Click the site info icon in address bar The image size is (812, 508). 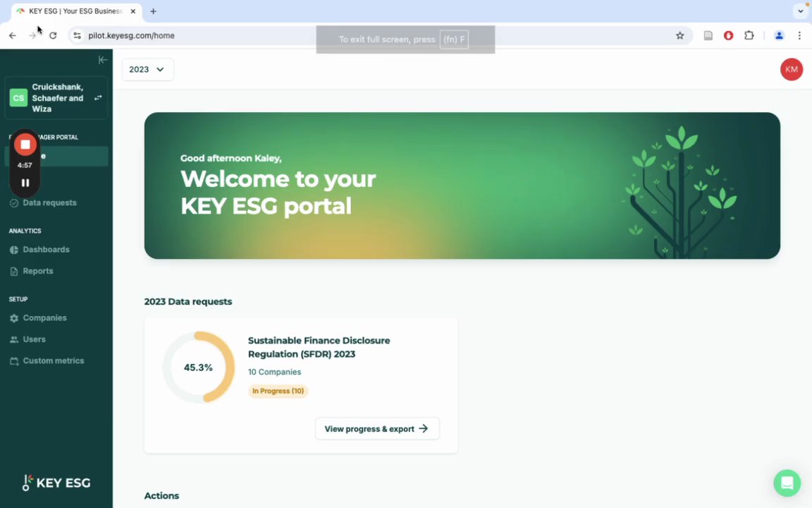[x=77, y=36]
